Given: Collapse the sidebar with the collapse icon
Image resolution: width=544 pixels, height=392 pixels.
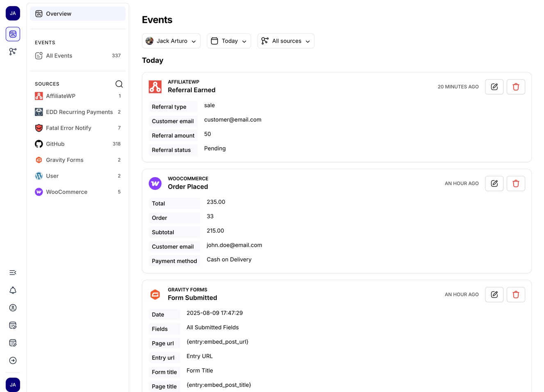Looking at the screenshot, I should tap(13, 272).
